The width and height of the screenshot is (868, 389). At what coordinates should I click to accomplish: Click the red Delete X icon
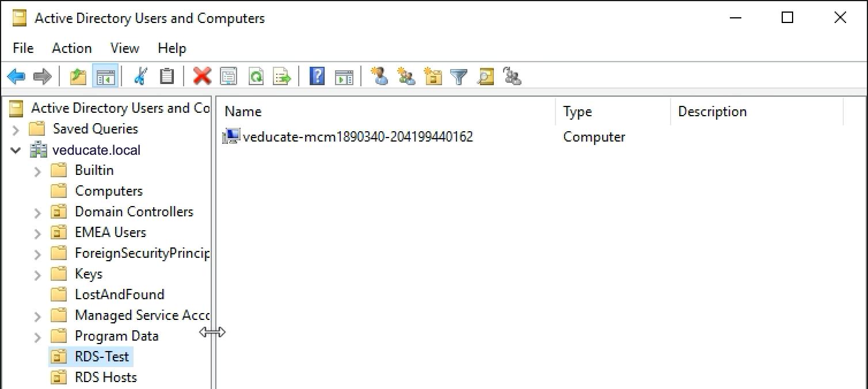(x=202, y=76)
